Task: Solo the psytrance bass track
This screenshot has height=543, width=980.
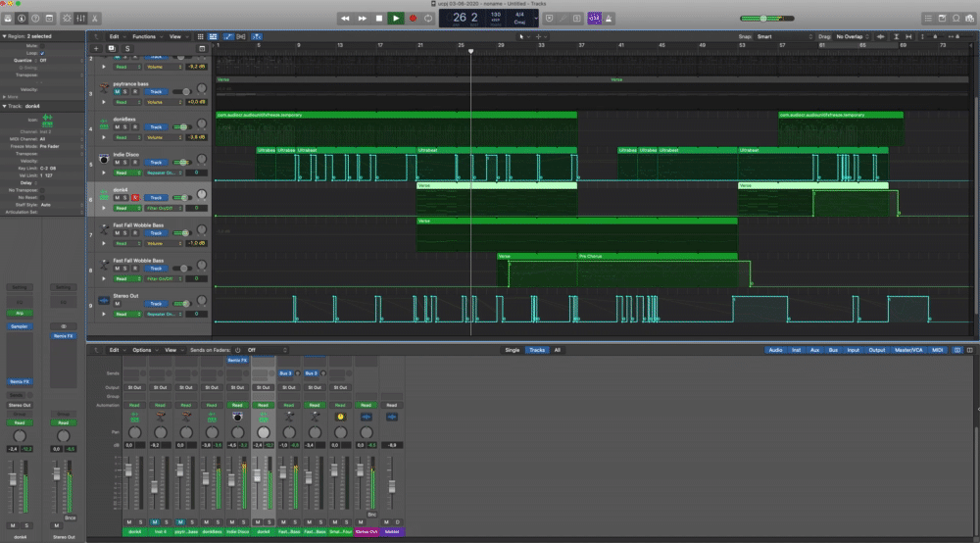Action: (125, 91)
